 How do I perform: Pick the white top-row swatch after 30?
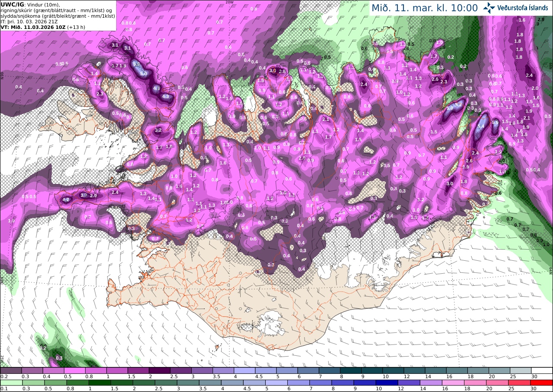pyautogui.click(x=542, y=370)
